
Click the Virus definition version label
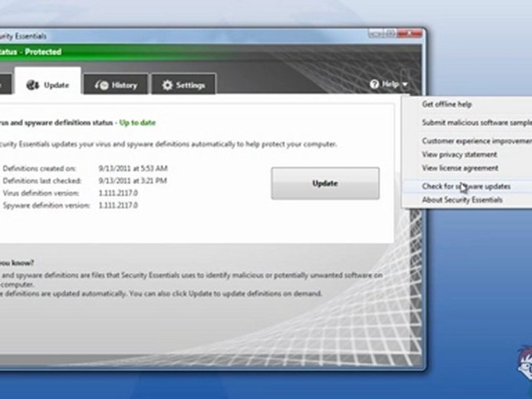pos(40,193)
